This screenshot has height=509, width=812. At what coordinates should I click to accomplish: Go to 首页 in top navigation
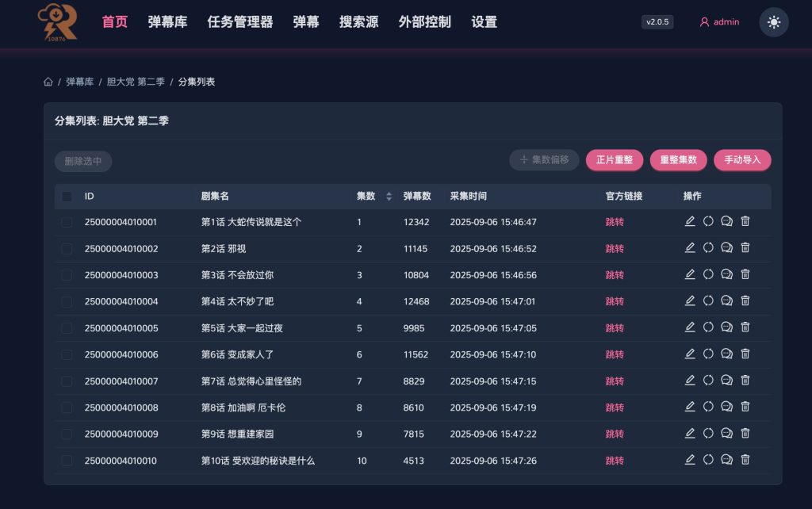[x=114, y=21]
